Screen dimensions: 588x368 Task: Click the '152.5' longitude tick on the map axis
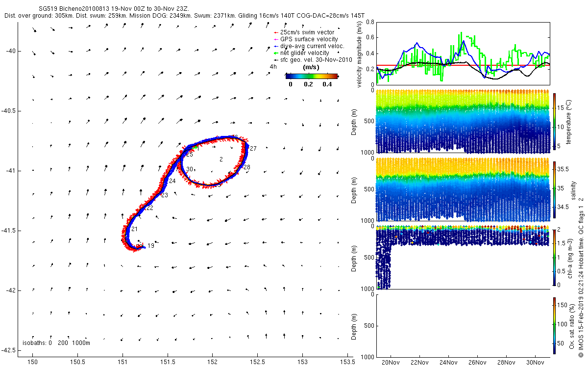click(x=258, y=362)
